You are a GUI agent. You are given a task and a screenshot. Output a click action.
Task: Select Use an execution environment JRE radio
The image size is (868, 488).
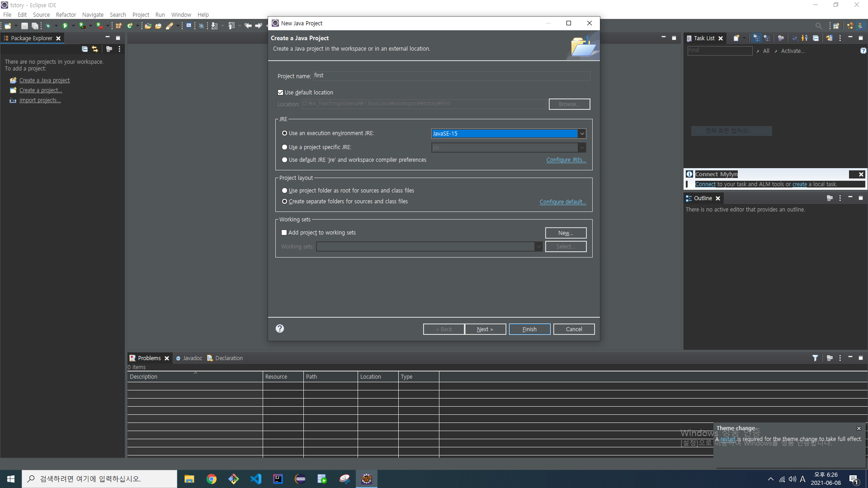click(284, 133)
